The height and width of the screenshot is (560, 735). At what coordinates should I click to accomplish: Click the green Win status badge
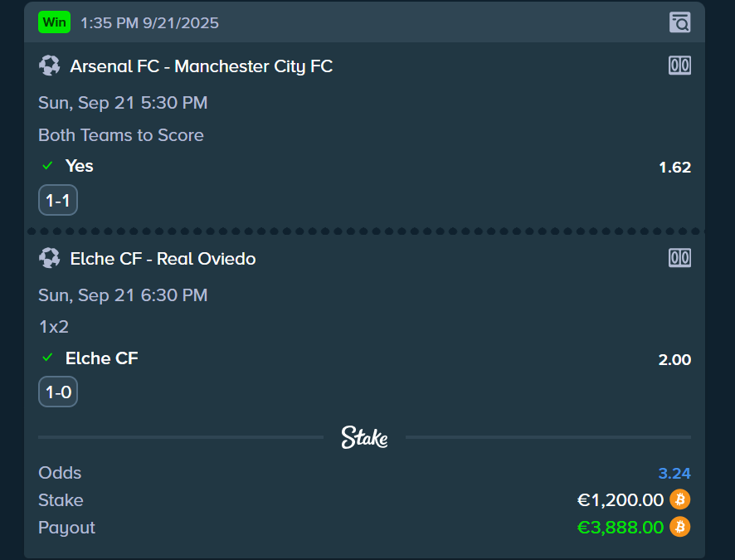point(55,22)
